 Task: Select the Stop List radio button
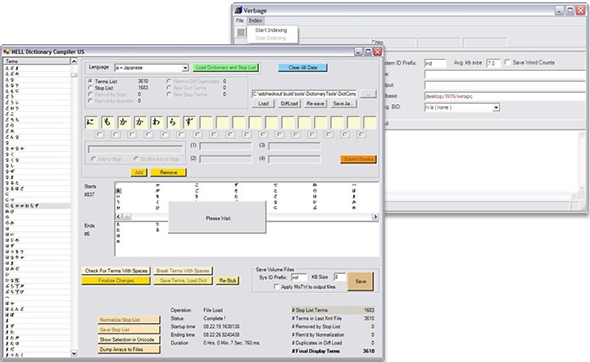[x=90, y=88]
